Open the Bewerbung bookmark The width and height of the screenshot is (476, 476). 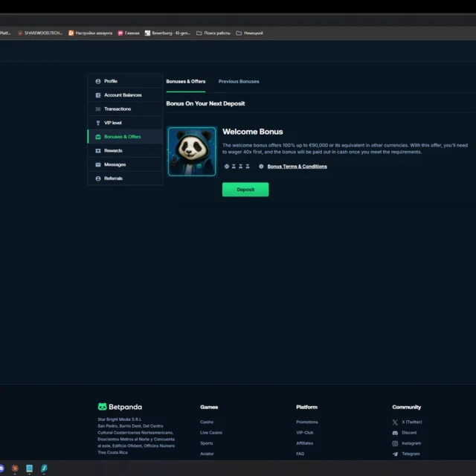coord(167,33)
